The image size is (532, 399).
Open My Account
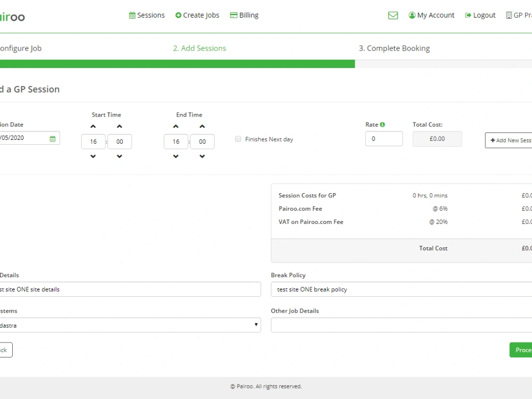pyautogui.click(x=431, y=15)
